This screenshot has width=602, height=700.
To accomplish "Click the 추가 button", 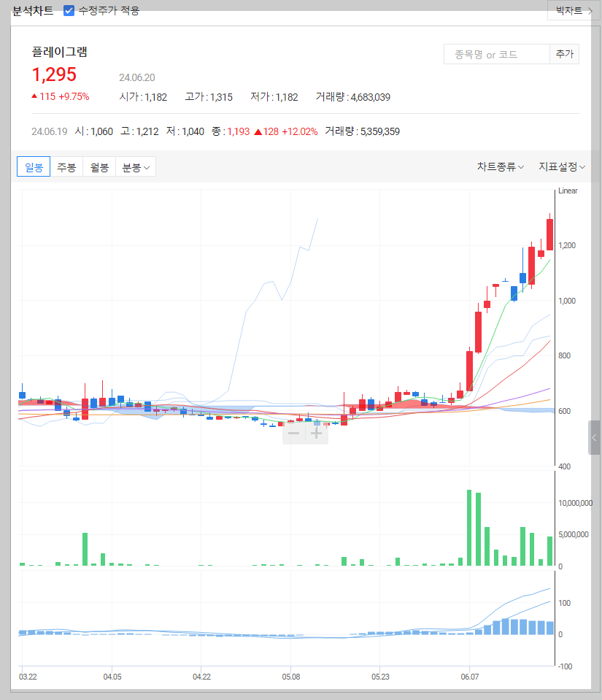I will 565,54.
